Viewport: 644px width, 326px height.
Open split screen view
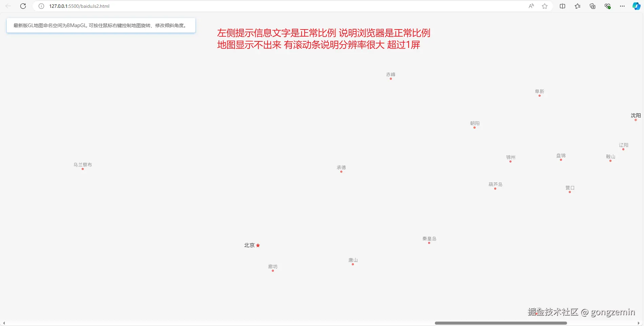coord(563,6)
